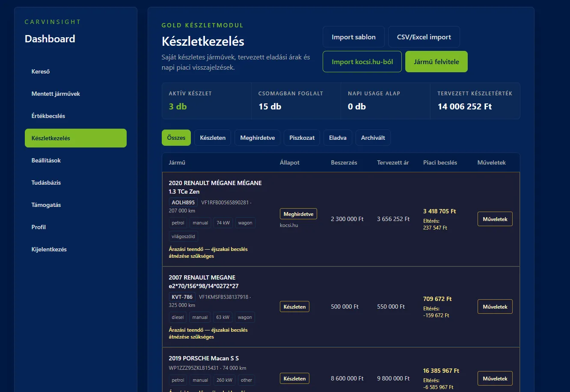Click the Dashboard heading

tap(50, 39)
